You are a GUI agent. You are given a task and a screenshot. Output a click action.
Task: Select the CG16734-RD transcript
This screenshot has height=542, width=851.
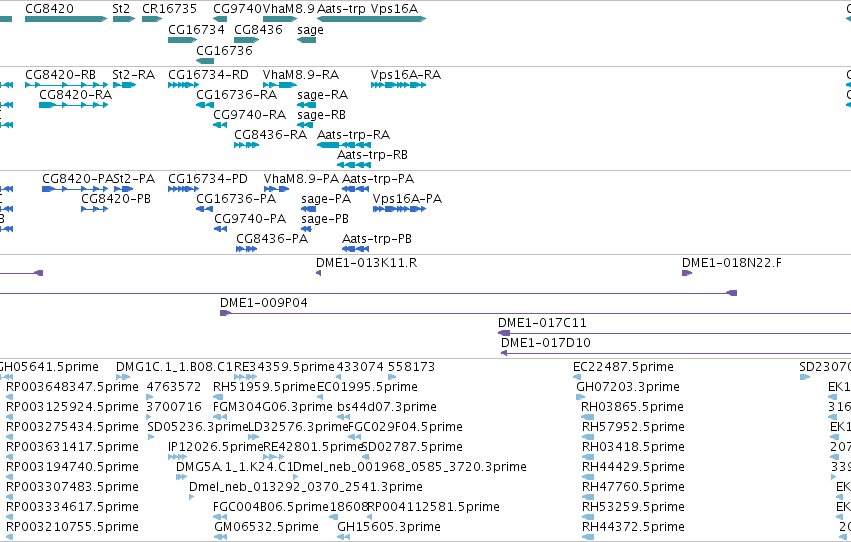pos(183,85)
